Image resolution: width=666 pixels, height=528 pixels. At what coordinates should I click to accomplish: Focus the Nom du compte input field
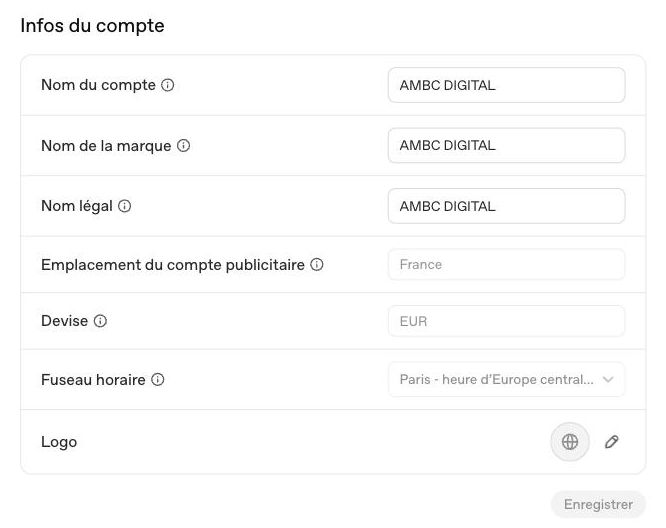pos(506,85)
